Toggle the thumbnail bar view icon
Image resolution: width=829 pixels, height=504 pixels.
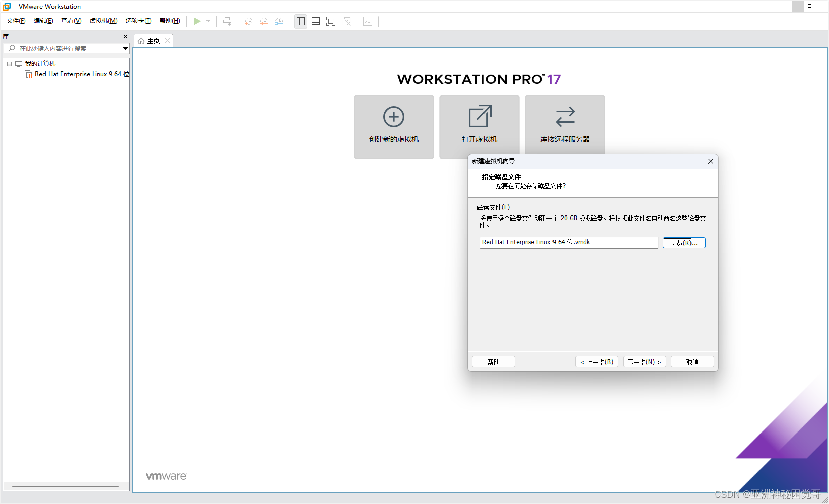(x=316, y=21)
